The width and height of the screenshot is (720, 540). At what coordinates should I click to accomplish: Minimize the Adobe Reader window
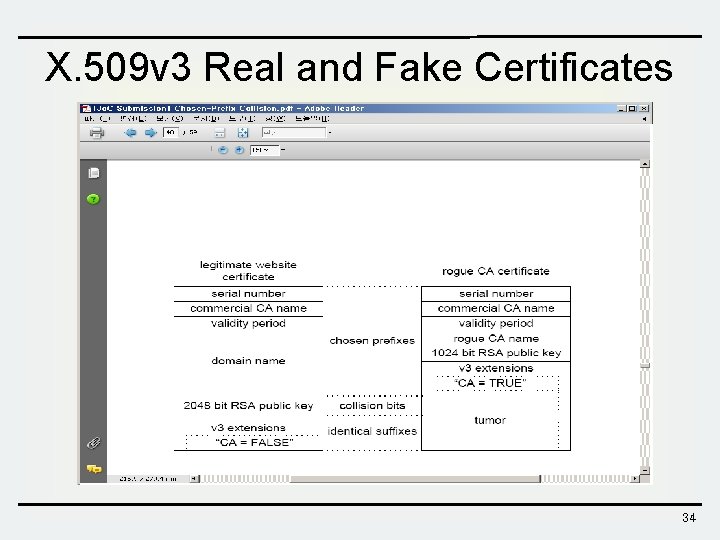[621, 108]
